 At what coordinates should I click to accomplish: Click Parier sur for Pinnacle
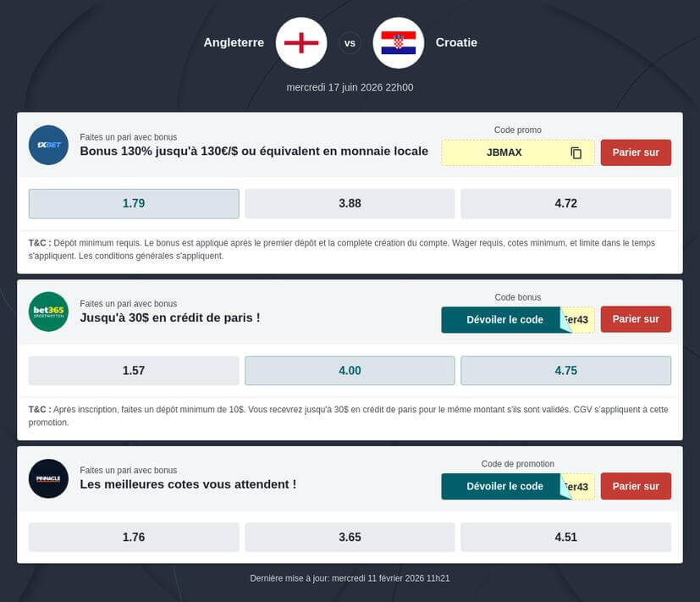tap(636, 486)
